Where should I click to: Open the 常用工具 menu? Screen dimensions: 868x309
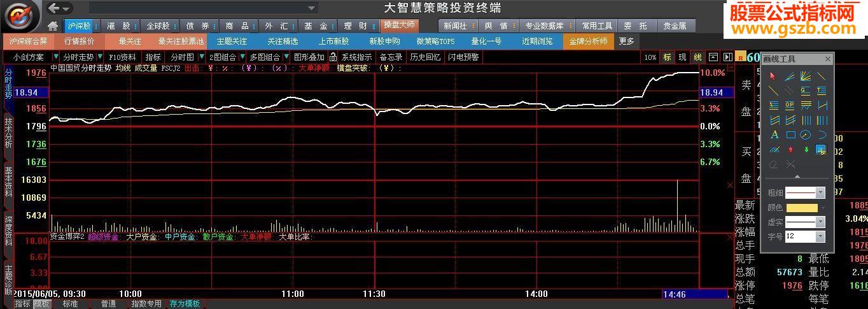point(597,26)
